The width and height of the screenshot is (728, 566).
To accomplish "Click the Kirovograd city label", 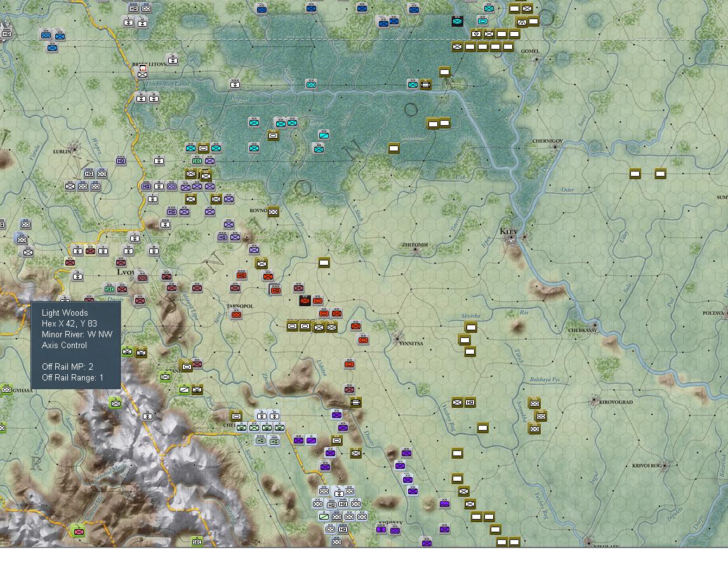I will 616,402.
